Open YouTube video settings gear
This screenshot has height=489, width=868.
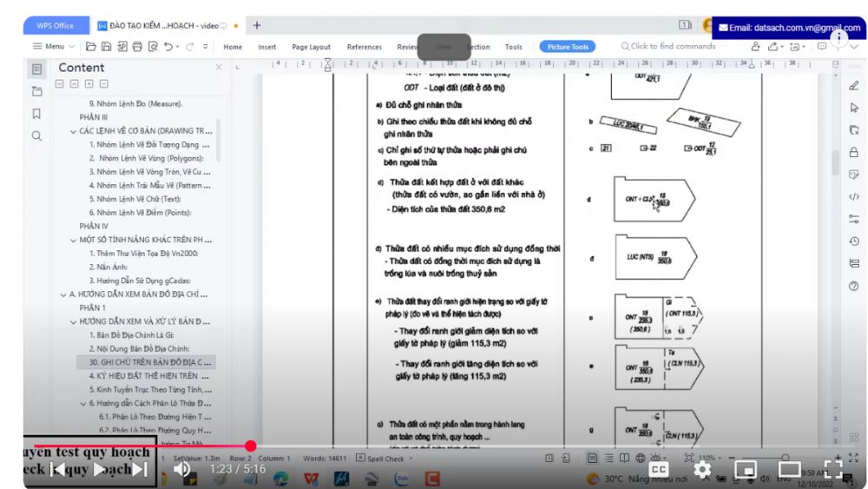point(702,470)
